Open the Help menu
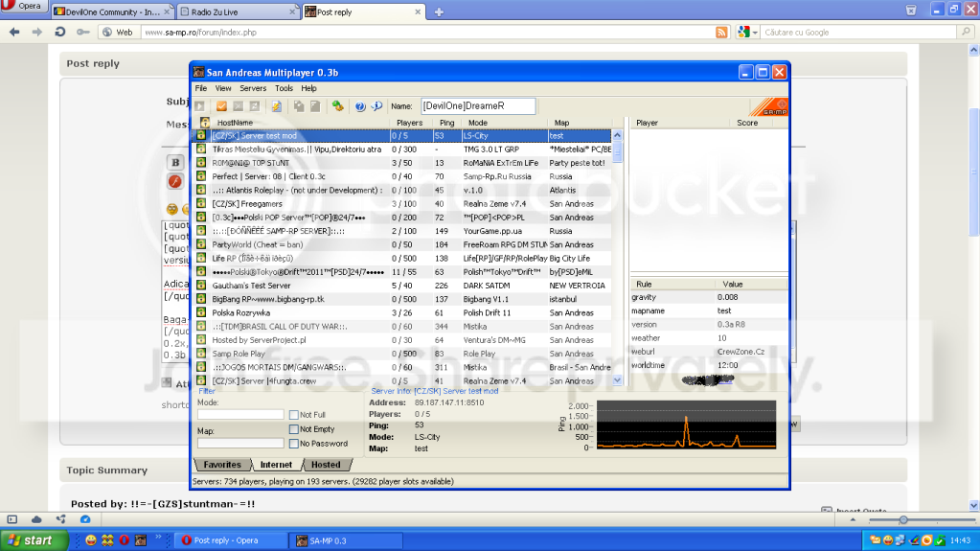The image size is (980, 551). tap(308, 89)
